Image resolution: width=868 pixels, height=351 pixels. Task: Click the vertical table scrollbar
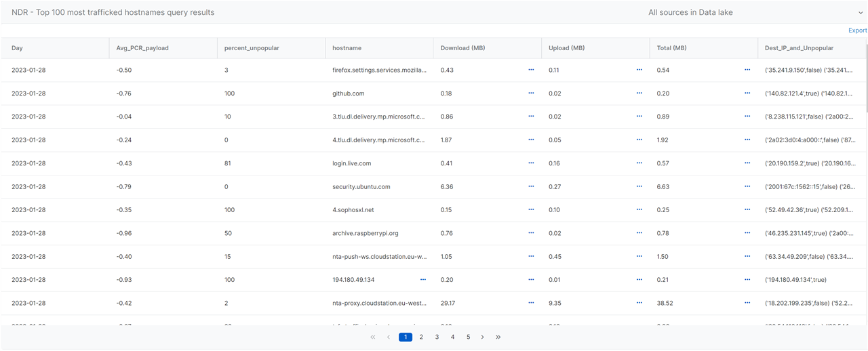865,78
